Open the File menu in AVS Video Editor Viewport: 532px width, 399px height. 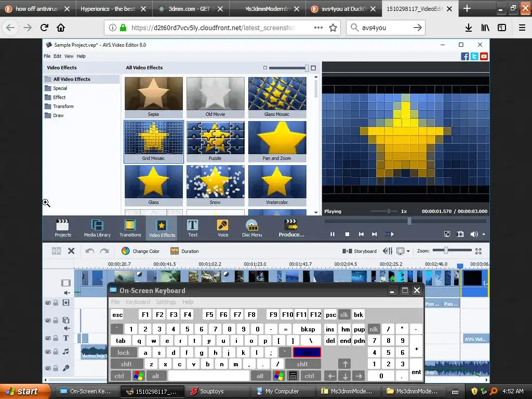(47, 56)
